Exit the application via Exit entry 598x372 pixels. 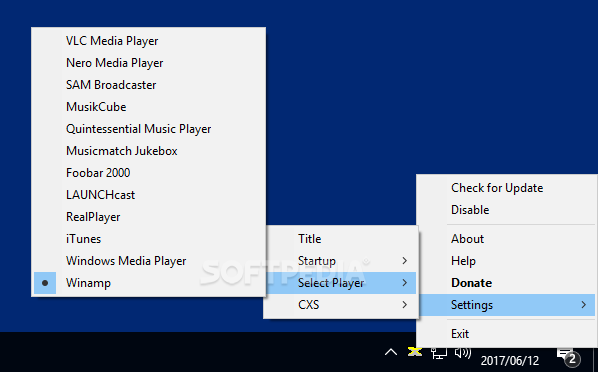tap(507, 334)
